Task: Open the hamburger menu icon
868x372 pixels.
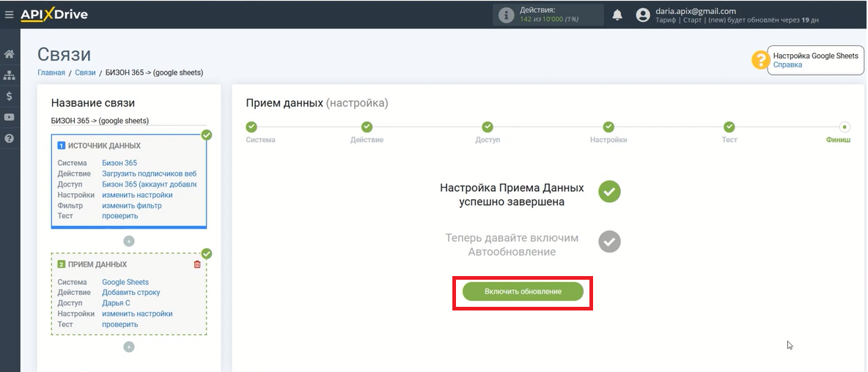Action: coord(9,15)
